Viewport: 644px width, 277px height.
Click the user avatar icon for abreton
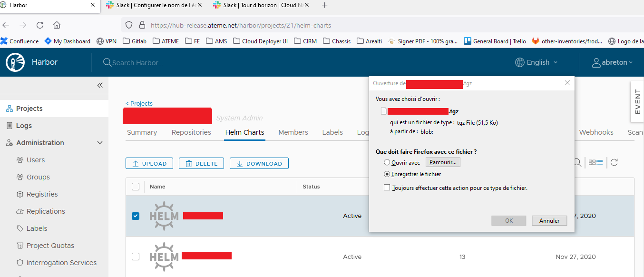click(596, 62)
